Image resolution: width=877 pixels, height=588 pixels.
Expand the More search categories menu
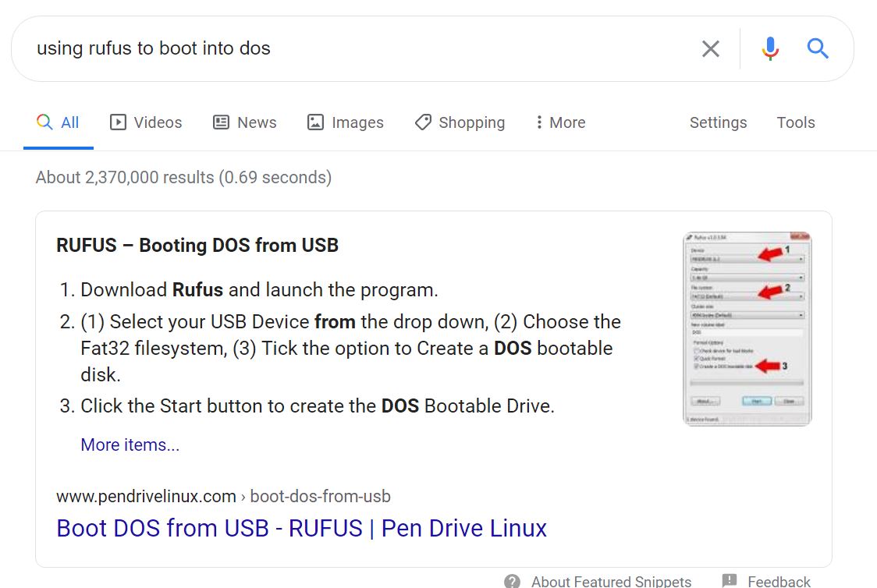point(560,122)
